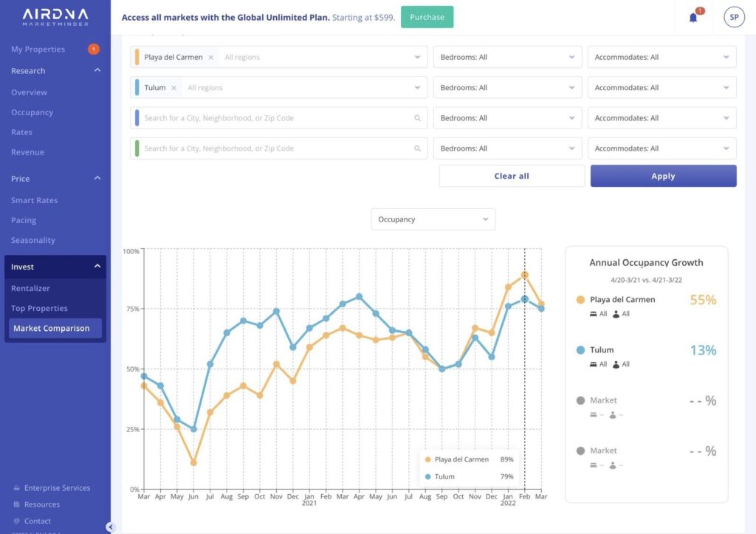This screenshot has height=534, width=756.
Task: Open the SP profile avatar menu
Action: coord(734,18)
